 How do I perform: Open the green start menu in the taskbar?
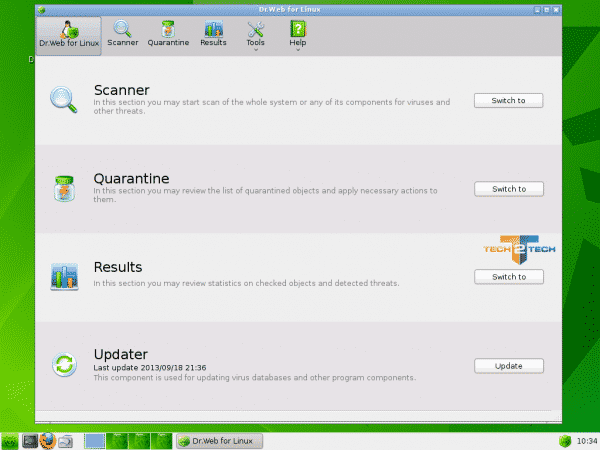point(9,441)
